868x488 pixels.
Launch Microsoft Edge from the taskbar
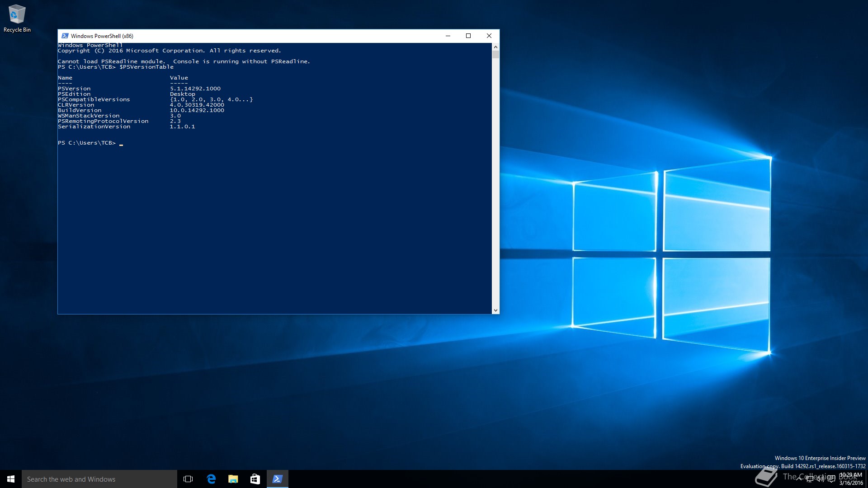coord(211,479)
